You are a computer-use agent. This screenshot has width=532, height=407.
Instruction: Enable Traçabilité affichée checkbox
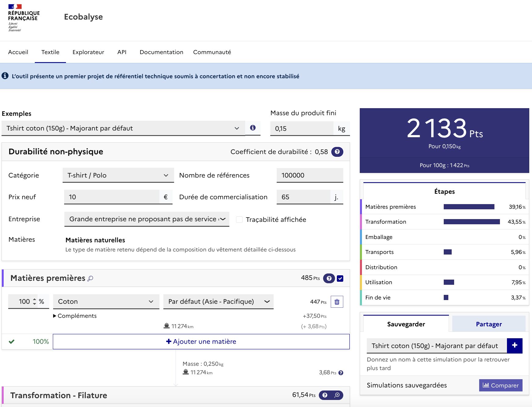(x=239, y=219)
